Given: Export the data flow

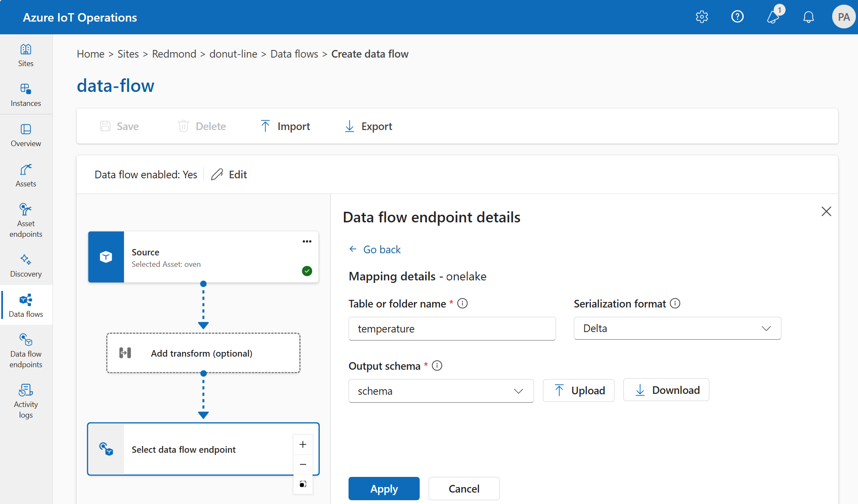Looking at the screenshot, I should click(368, 126).
